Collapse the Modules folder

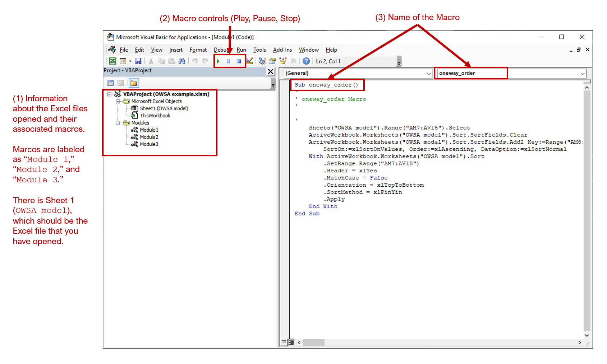tap(118, 123)
